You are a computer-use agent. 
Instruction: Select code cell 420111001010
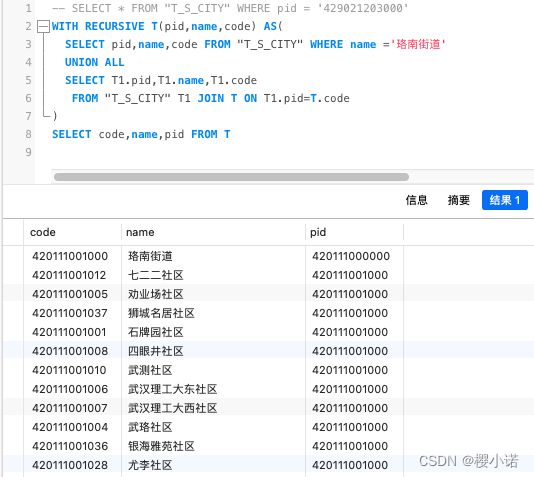tap(69, 370)
